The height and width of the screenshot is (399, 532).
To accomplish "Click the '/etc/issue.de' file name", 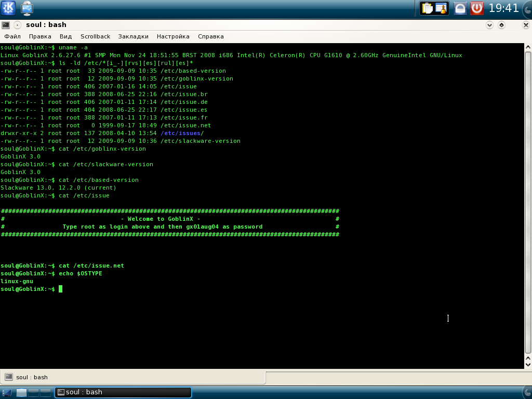I will pyautogui.click(x=184, y=102).
